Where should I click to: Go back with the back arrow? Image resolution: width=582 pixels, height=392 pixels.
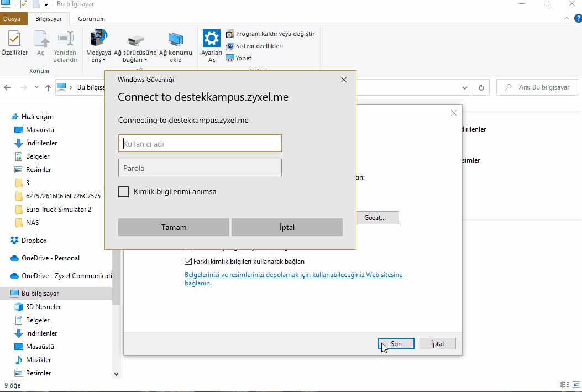pyautogui.click(x=7, y=87)
